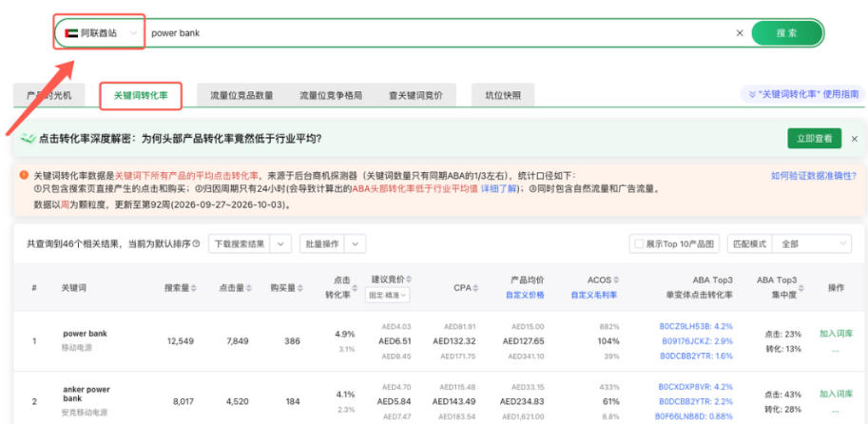The height and width of the screenshot is (424, 868).
Task: Click the green 搜索 button
Action: pyautogui.click(x=786, y=33)
